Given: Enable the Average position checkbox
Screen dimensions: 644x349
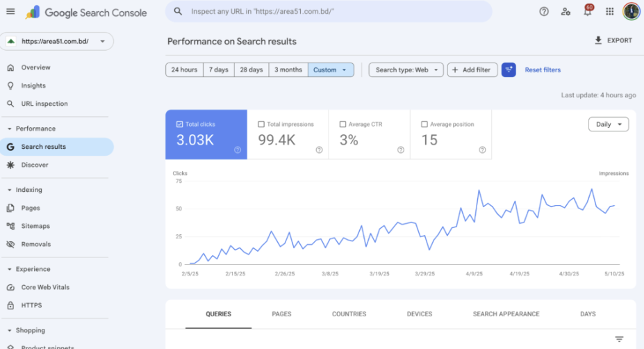Looking at the screenshot, I should point(424,124).
